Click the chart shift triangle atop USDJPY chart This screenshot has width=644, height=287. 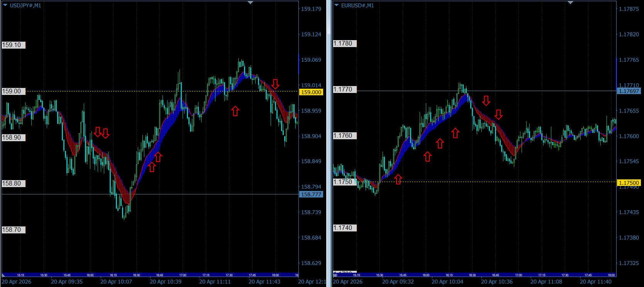click(x=250, y=3)
